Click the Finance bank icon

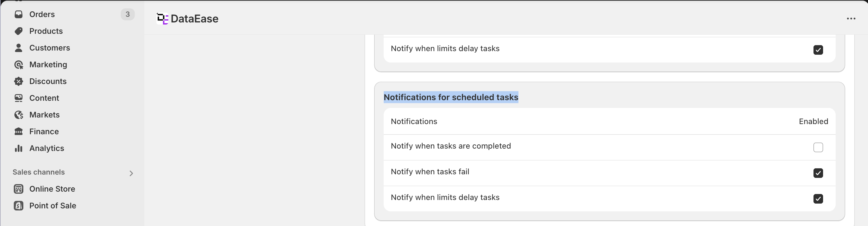(19, 132)
